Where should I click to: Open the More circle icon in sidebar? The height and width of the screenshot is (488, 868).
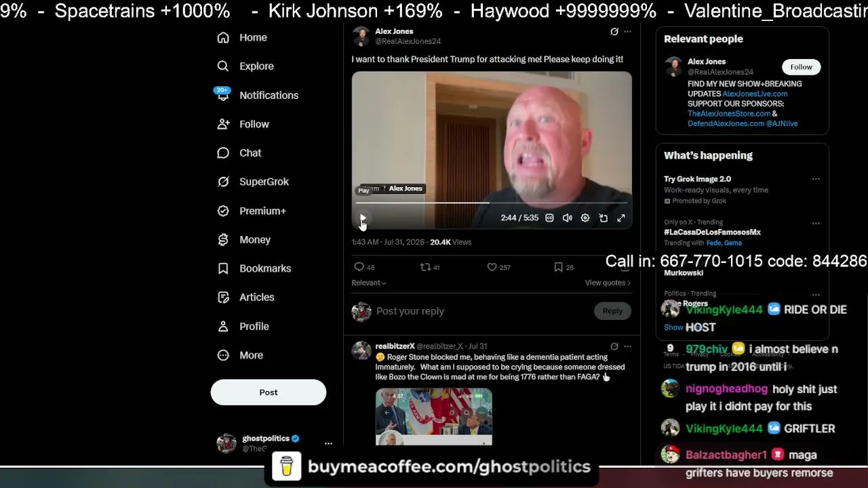point(223,355)
